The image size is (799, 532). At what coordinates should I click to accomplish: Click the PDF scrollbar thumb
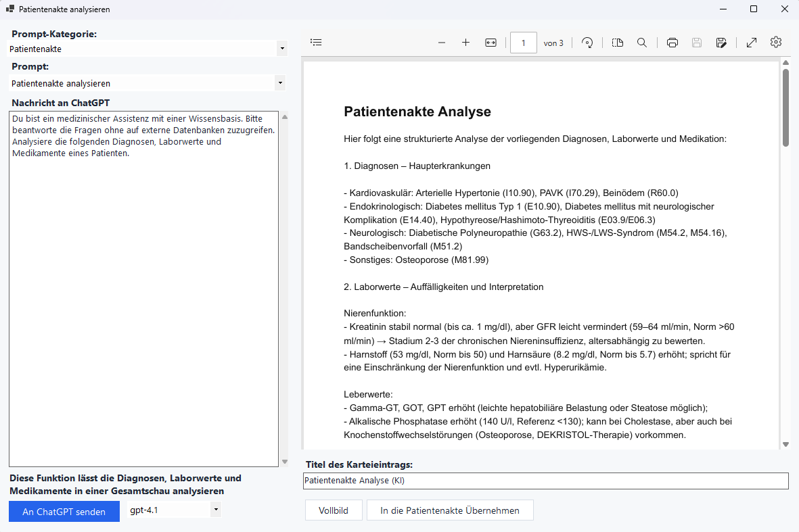point(785,107)
